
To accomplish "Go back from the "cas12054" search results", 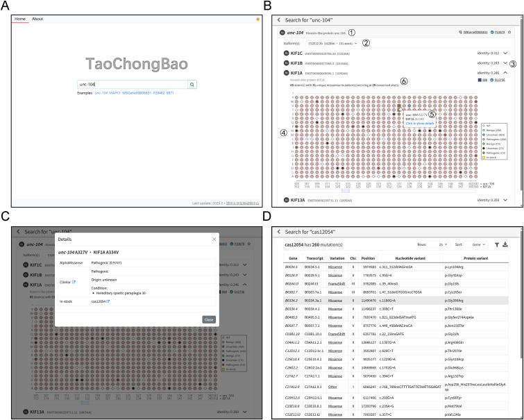I will [279, 232].
